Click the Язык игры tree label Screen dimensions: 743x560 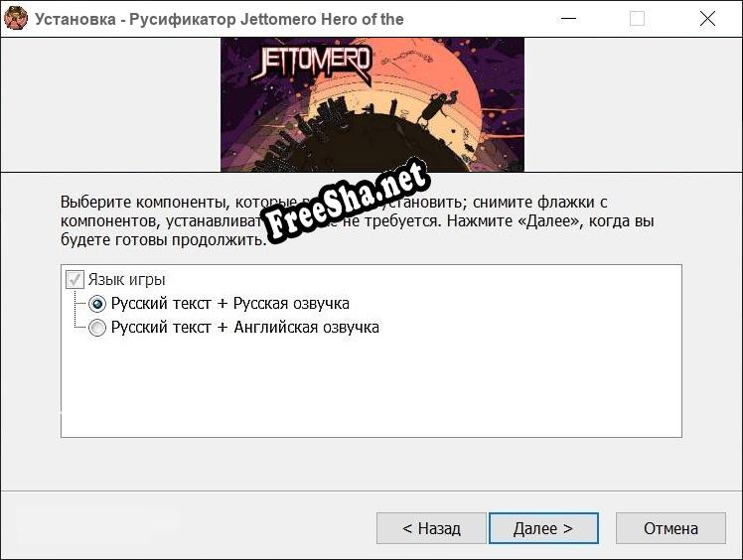click(x=127, y=280)
